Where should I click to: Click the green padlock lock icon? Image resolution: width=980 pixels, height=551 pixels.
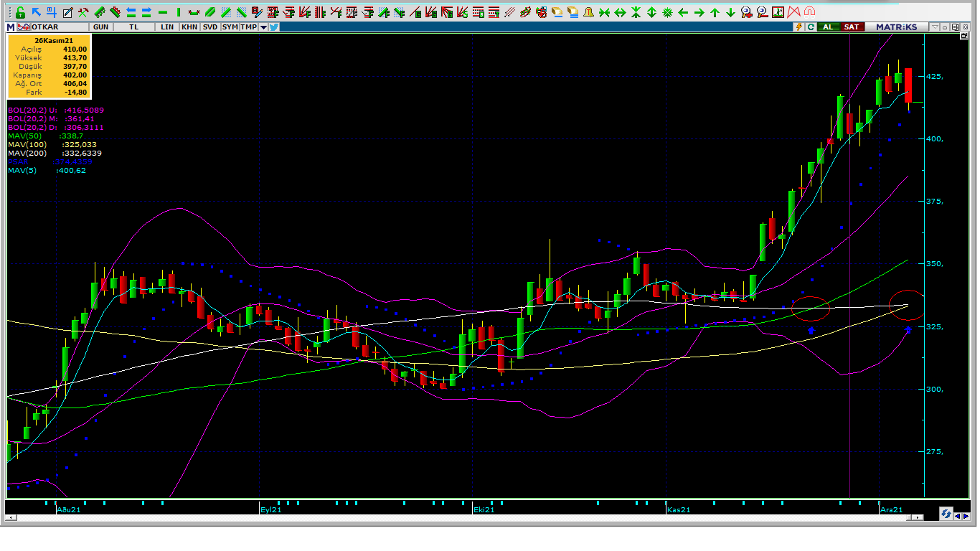(20, 12)
